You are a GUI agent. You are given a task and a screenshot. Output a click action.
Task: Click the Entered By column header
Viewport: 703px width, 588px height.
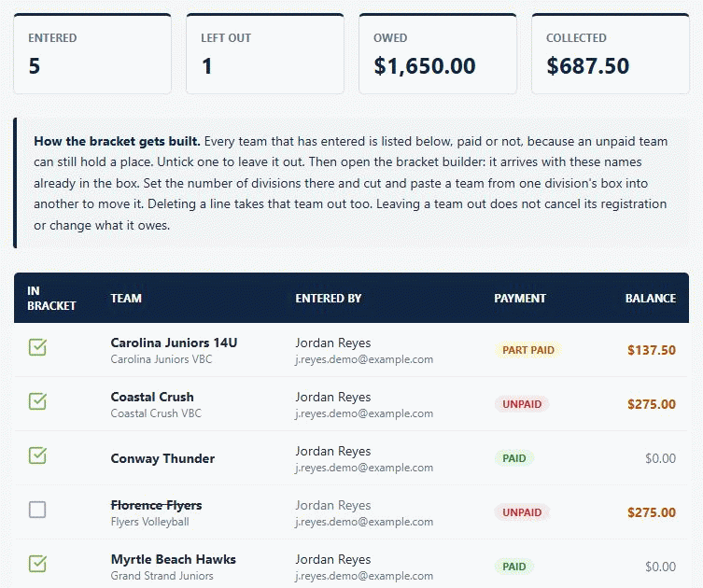[x=329, y=298]
